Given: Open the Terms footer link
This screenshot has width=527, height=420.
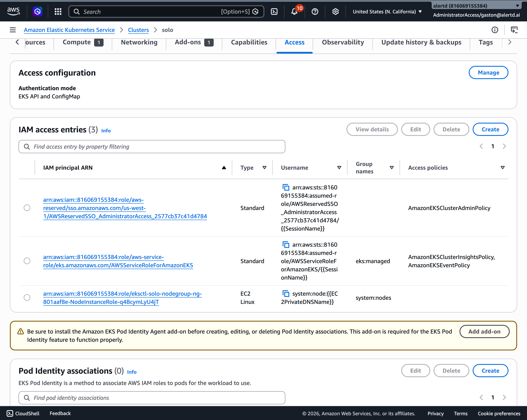Looking at the screenshot, I should pos(461,413).
